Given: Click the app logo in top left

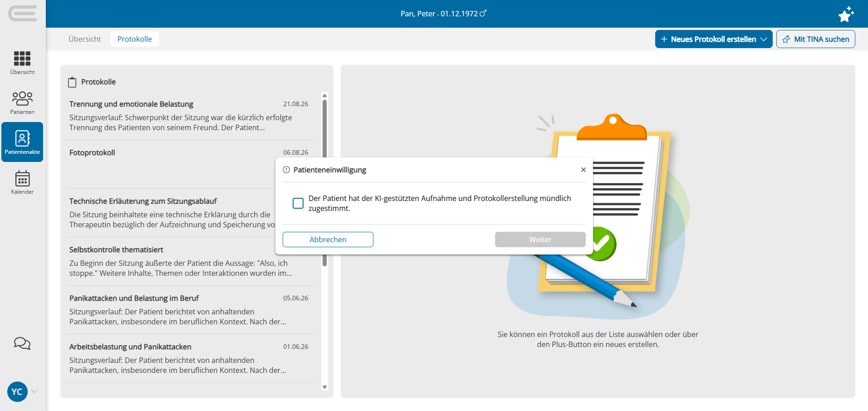Looking at the screenshot, I should coord(22,13).
